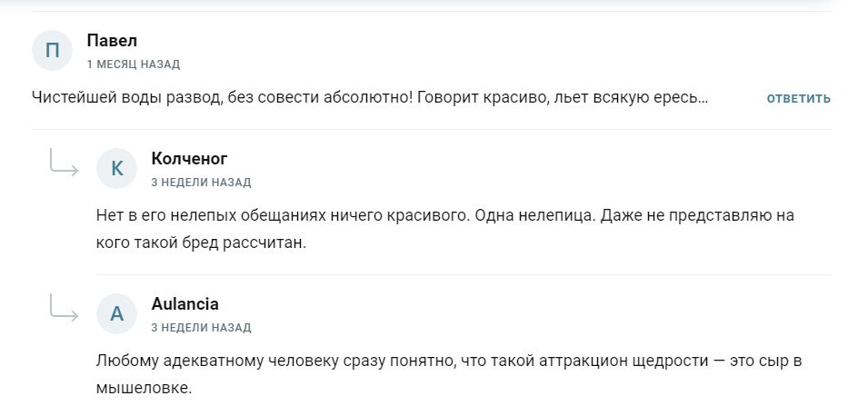This screenshot has height=406, width=868.
Task: Click Павел's round avatar with letter П
Action: [x=52, y=51]
